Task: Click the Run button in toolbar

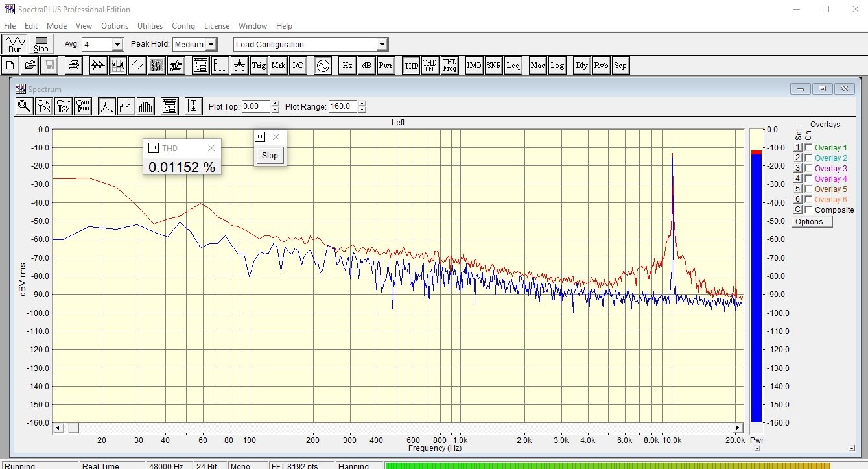Action: [14, 44]
